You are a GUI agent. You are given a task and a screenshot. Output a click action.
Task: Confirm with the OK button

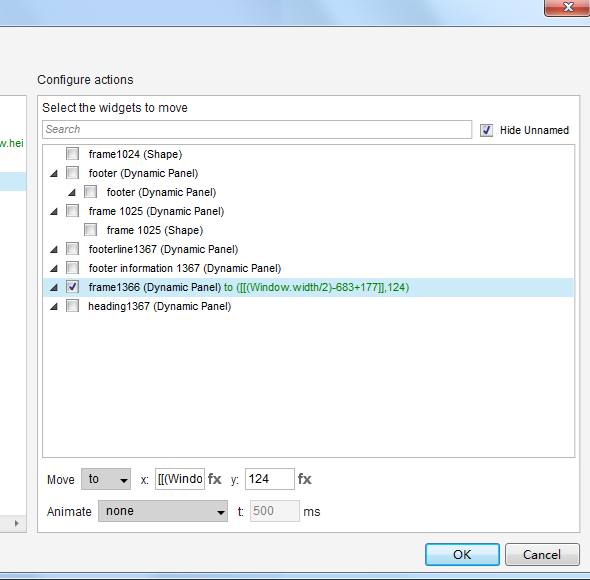tap(462, 554)
